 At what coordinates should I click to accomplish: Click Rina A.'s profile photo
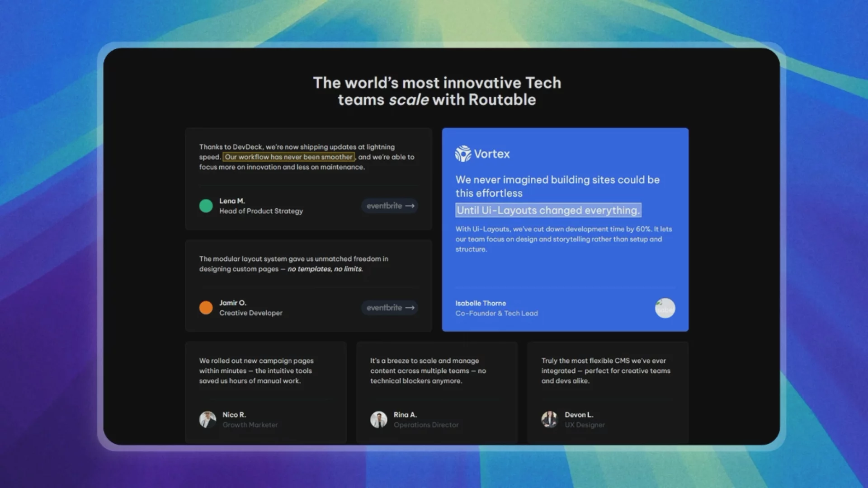tap(379, 420)
